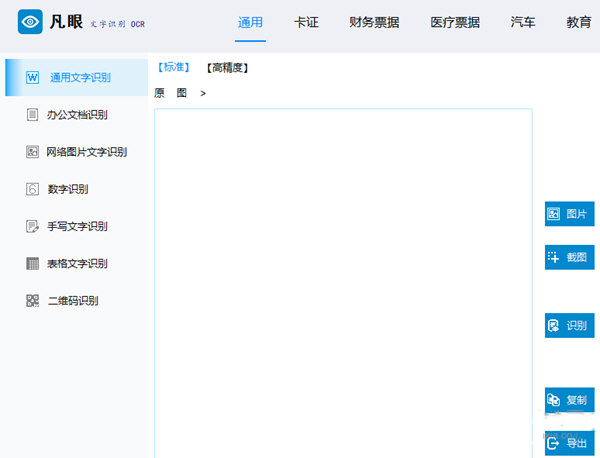
Task: Switch to the 【高精度】 accuracy mode
Action: pos(227,68)
